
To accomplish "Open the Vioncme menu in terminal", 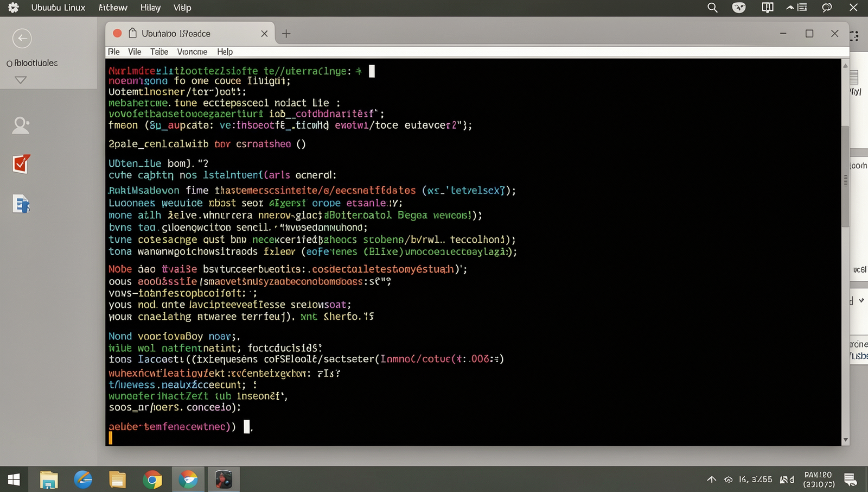I will pos(192,52).
